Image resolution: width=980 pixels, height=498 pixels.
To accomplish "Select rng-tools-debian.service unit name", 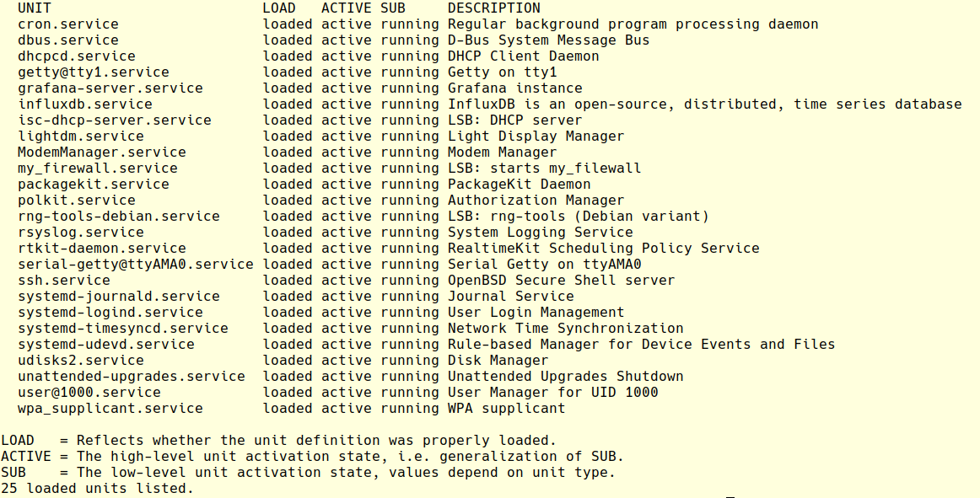I will pos(119,217).
